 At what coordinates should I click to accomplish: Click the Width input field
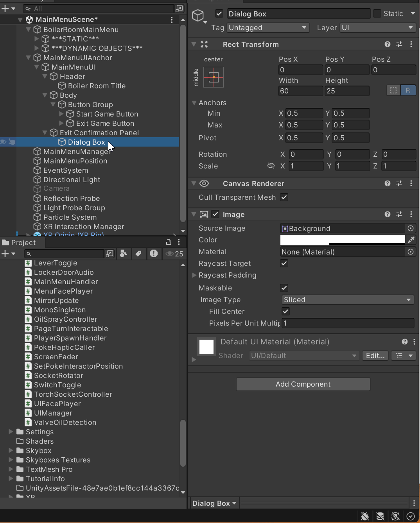tap(301, 91)
